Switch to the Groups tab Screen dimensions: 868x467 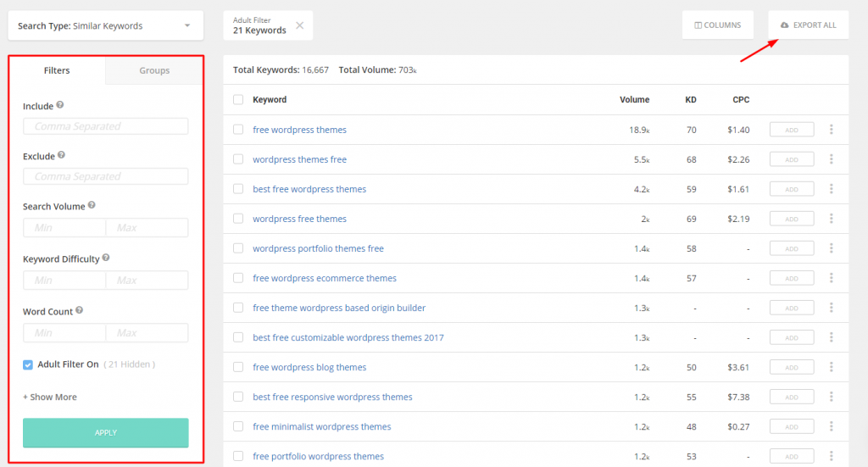pyautogui.click(x=154, y=70)
